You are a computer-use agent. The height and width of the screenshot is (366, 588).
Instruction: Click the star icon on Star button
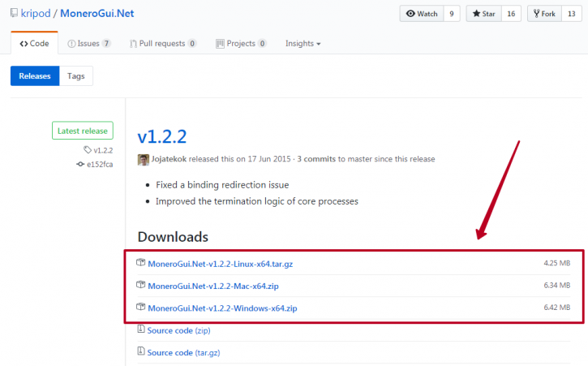tap(476, 14)
